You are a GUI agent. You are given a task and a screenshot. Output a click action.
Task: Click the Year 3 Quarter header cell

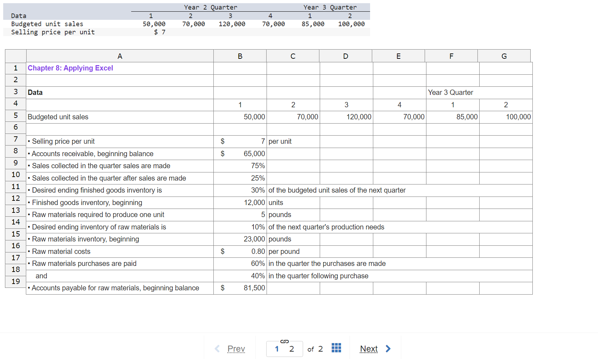pos(451,92)
